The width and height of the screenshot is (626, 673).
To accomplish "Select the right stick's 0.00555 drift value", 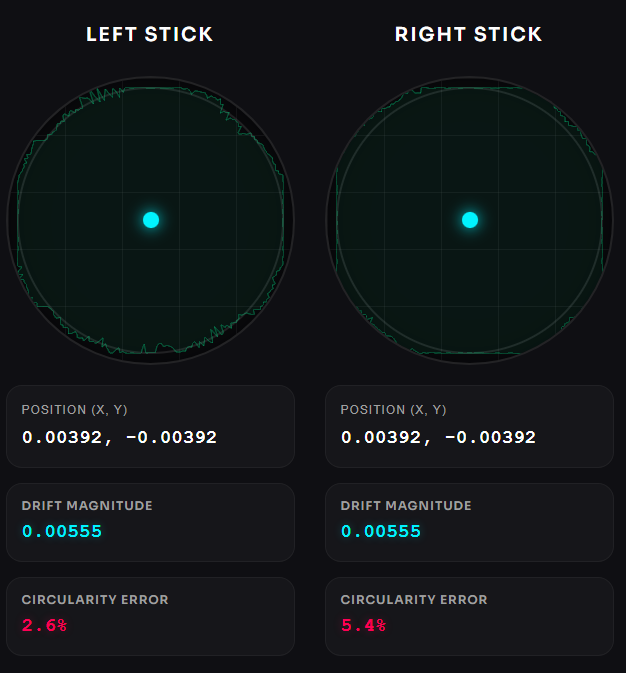I will click(381, 531).
